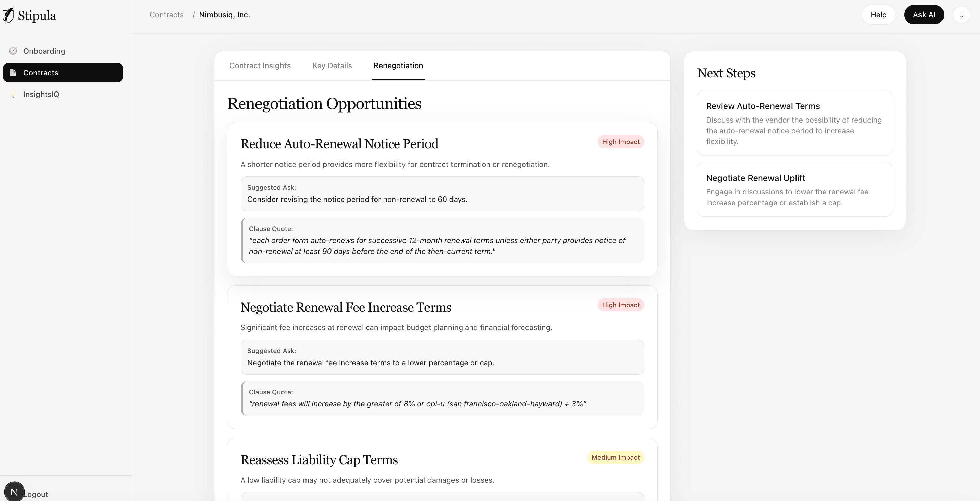Open the user avatar menu

pos(961,15)
